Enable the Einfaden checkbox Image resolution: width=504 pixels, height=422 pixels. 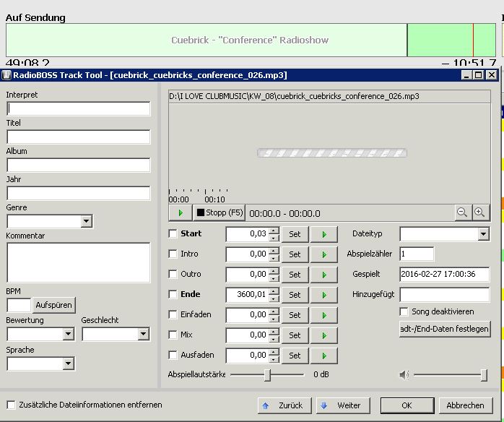(x=173, y=315)
